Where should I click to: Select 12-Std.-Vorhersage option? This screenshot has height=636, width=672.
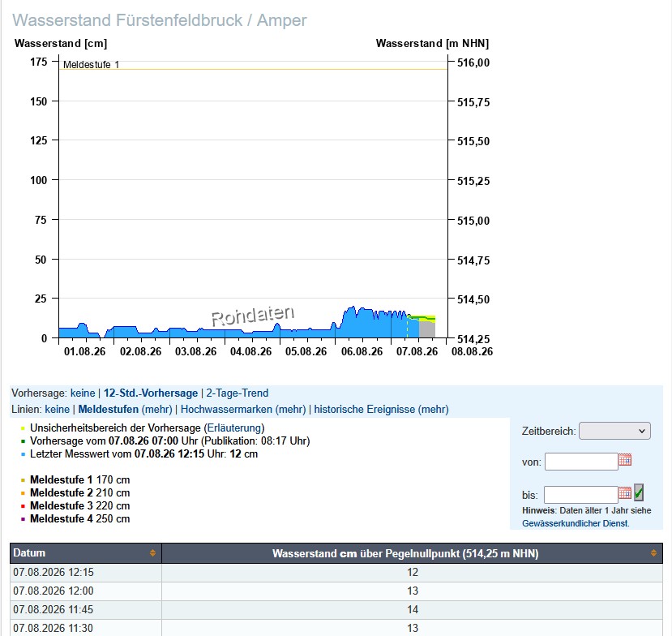(x=151, y=393)
